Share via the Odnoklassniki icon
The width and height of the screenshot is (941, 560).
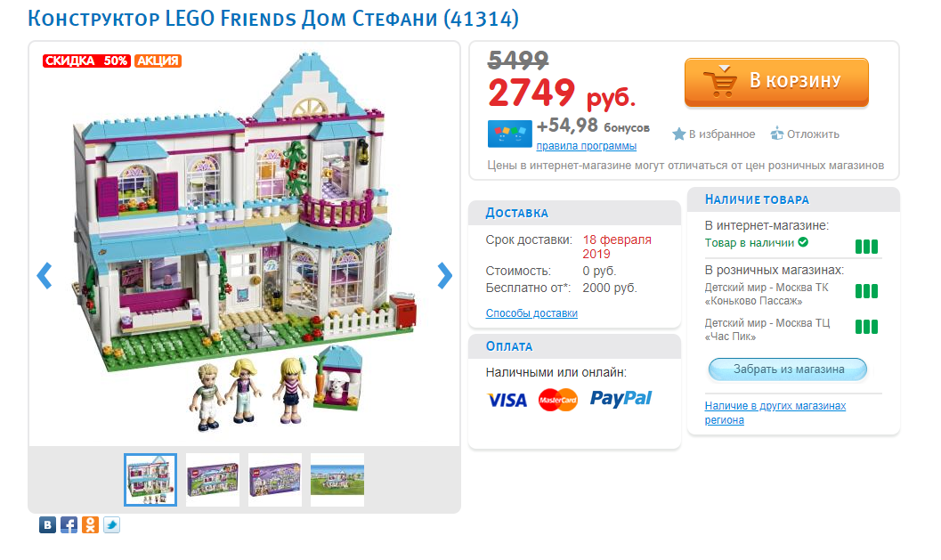pyautogui.click(x=90, y=525)
